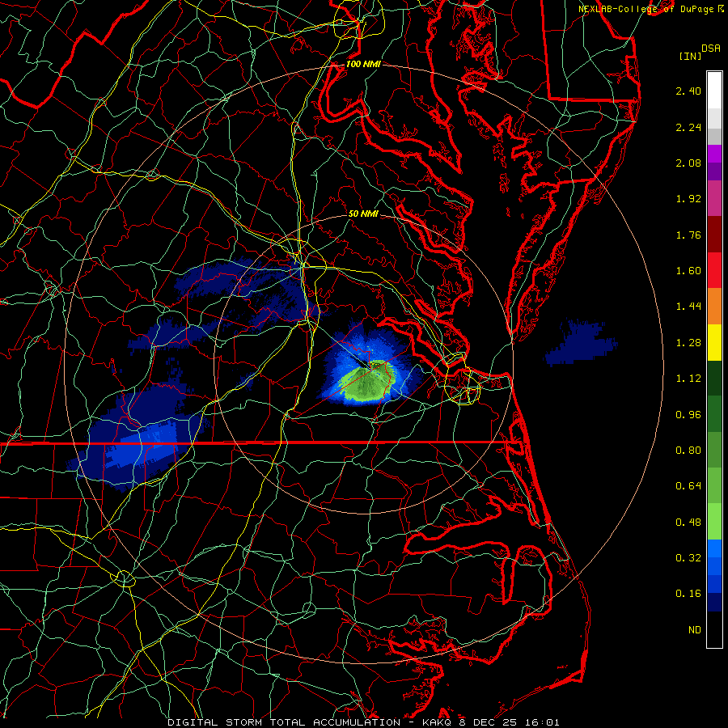Pick the yellow swatch in the color scale

714,343
